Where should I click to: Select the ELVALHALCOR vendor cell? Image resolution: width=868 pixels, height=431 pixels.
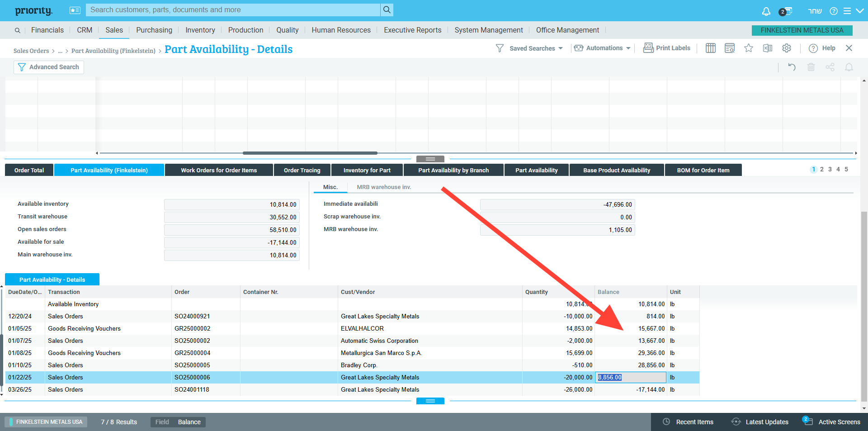(x=430, y=328)
